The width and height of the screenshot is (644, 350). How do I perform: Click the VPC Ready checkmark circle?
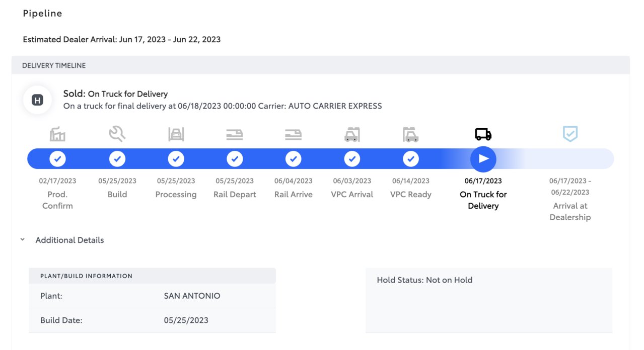411,159
